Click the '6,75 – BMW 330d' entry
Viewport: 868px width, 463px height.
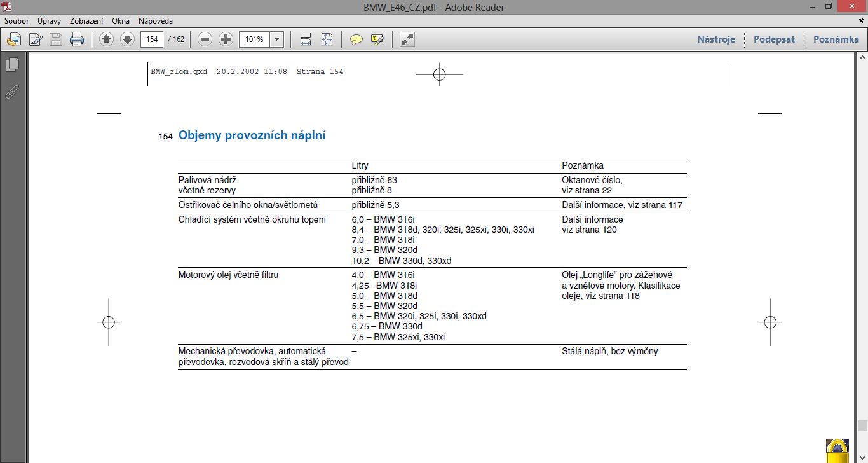[387, 326]
